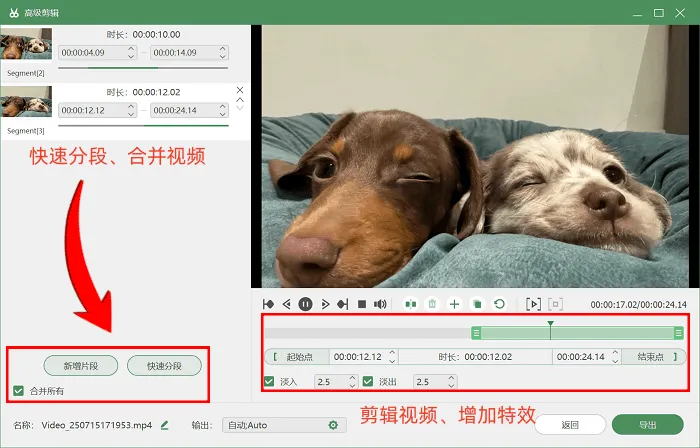Screen dimensions: 700x448
Task: Click the rabbit app logo icon
Action: [x=14, y=13]
